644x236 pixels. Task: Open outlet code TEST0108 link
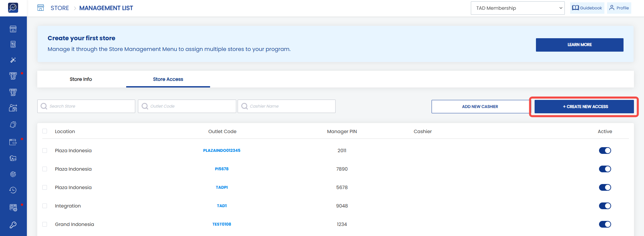coord(222,224)
